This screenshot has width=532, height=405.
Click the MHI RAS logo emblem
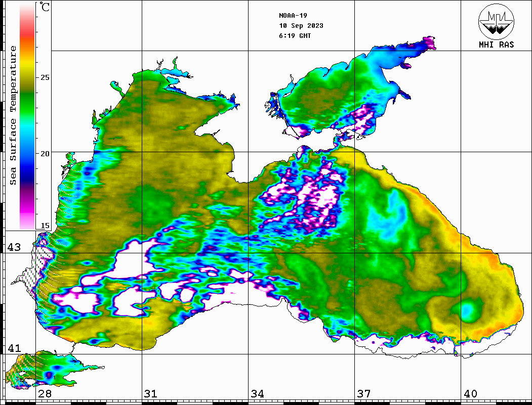click(x=496, y=21)
